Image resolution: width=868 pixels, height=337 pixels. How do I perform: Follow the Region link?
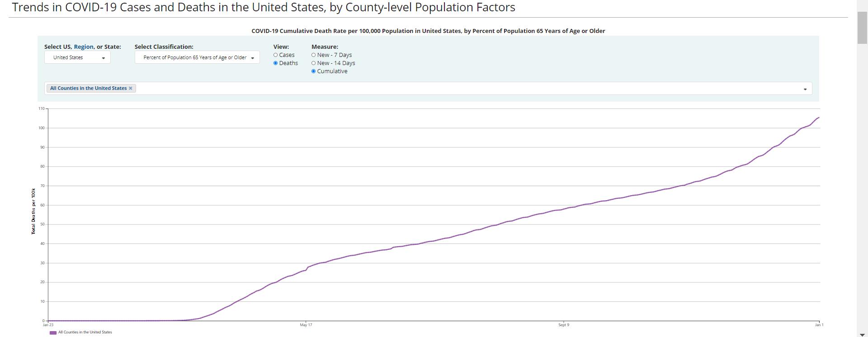pyautogui.click(x=84, y=47)
